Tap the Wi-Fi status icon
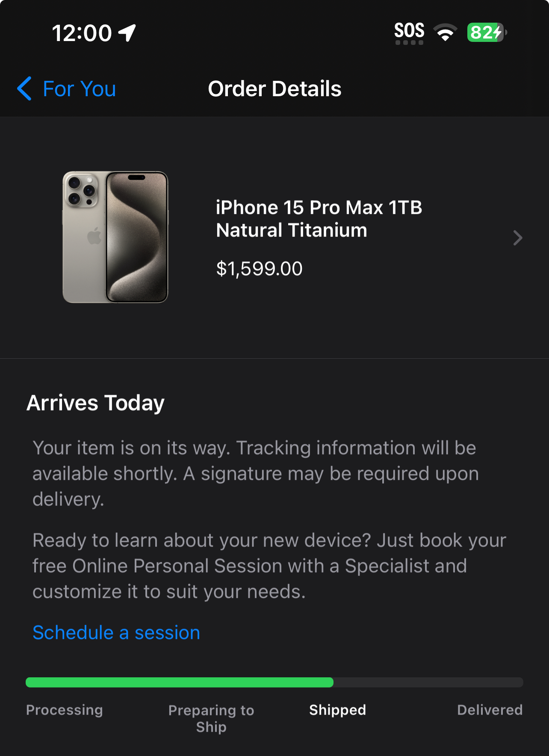 pyautogui.click(x=445, y=32)
